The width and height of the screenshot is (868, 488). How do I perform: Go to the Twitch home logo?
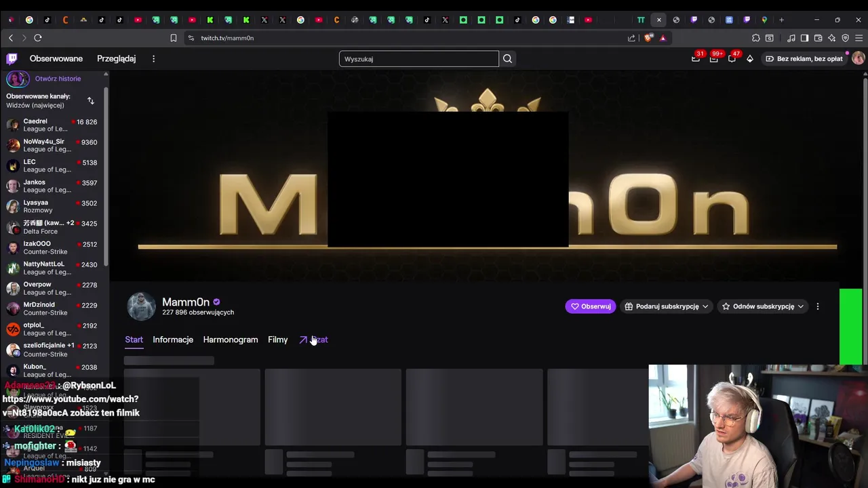click(12, 59)
